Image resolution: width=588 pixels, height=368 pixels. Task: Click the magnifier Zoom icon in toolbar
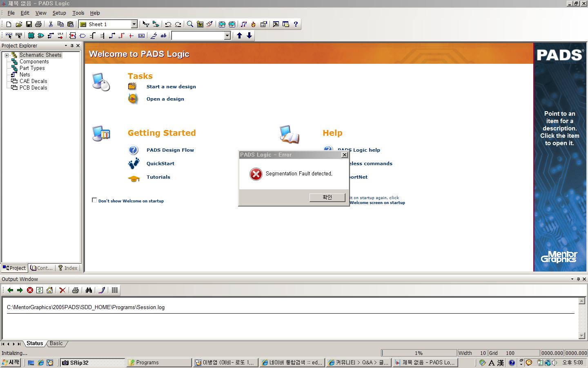click(x=190, y=25)
